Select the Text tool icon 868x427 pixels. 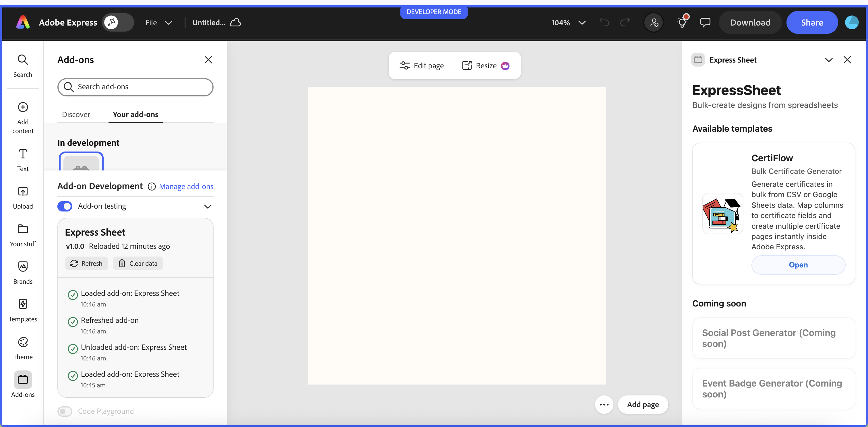[x=23, y=154]
